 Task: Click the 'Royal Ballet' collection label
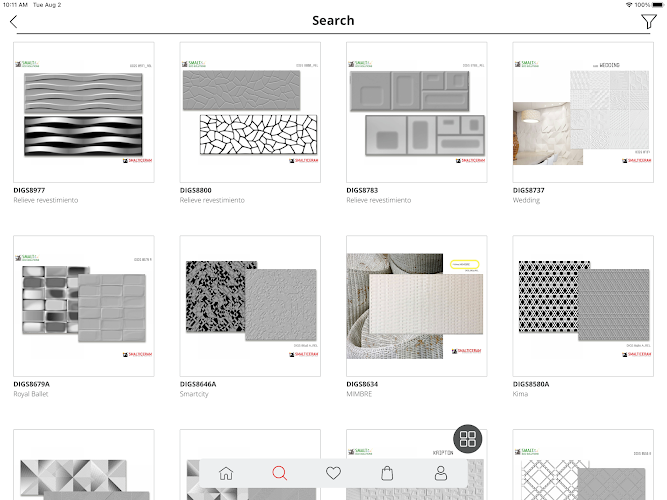(x=31, y=394)
